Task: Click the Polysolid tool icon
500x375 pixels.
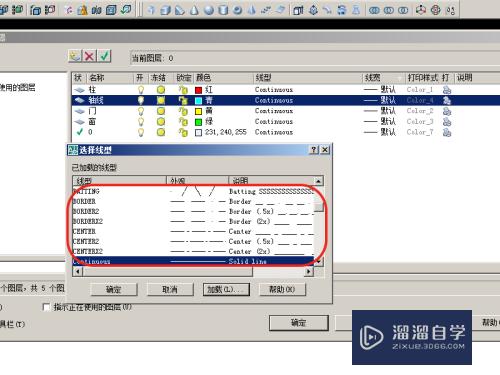Action: point(151,10)
